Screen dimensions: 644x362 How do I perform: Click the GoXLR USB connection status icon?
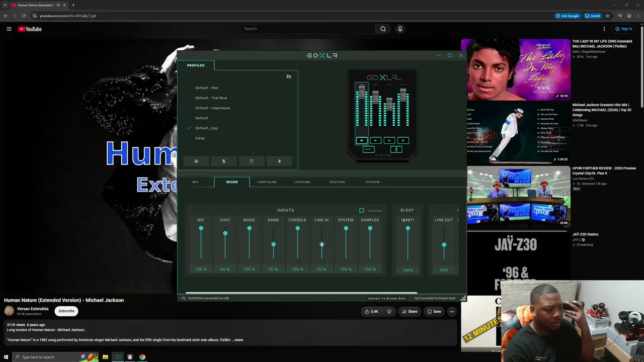(184, 298)
